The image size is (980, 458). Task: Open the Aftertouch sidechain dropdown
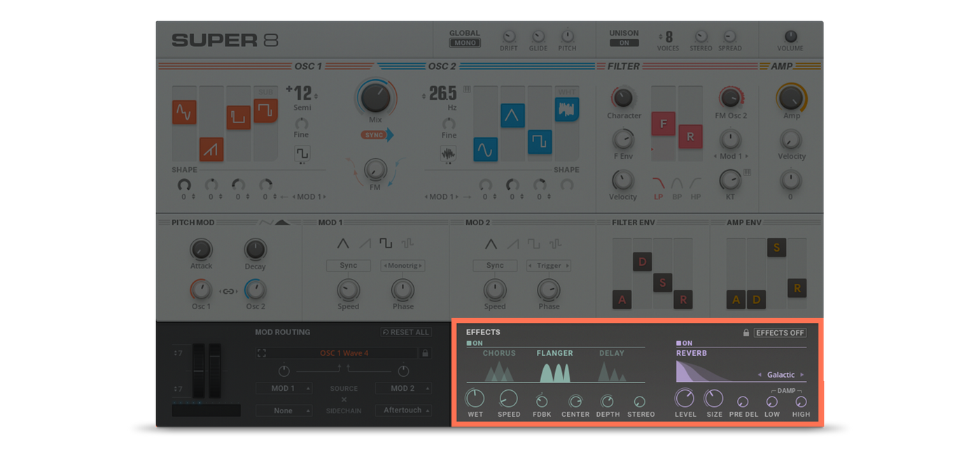pos(403,410)
